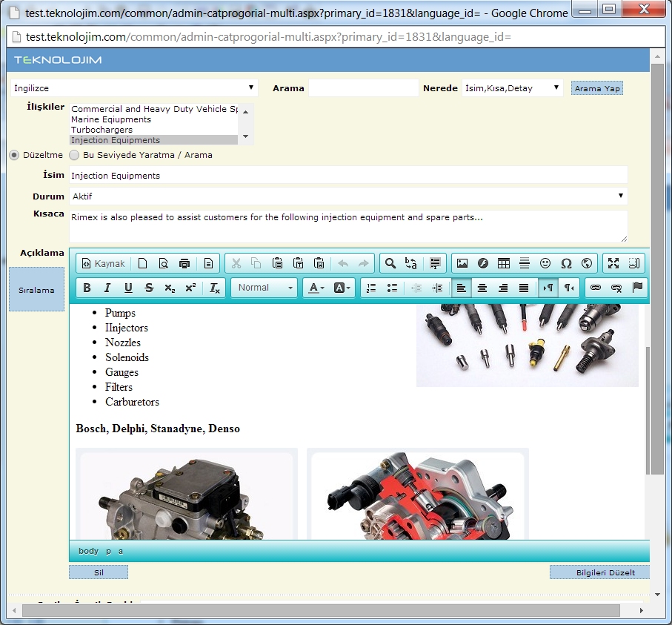Set text direction right to left
This screenshot has width=672, height=625.
pyautogui.click(x=569, y=288)
